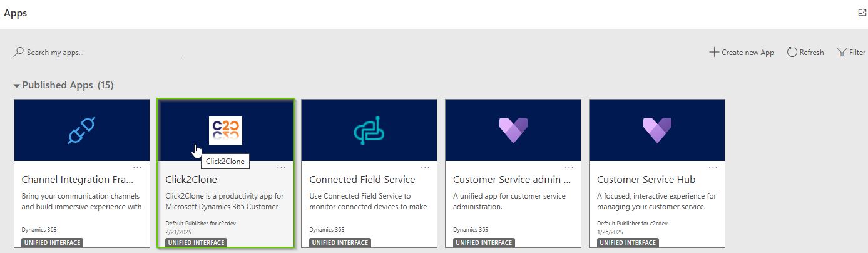Collapse the Published Apps section

pos(17,85)
